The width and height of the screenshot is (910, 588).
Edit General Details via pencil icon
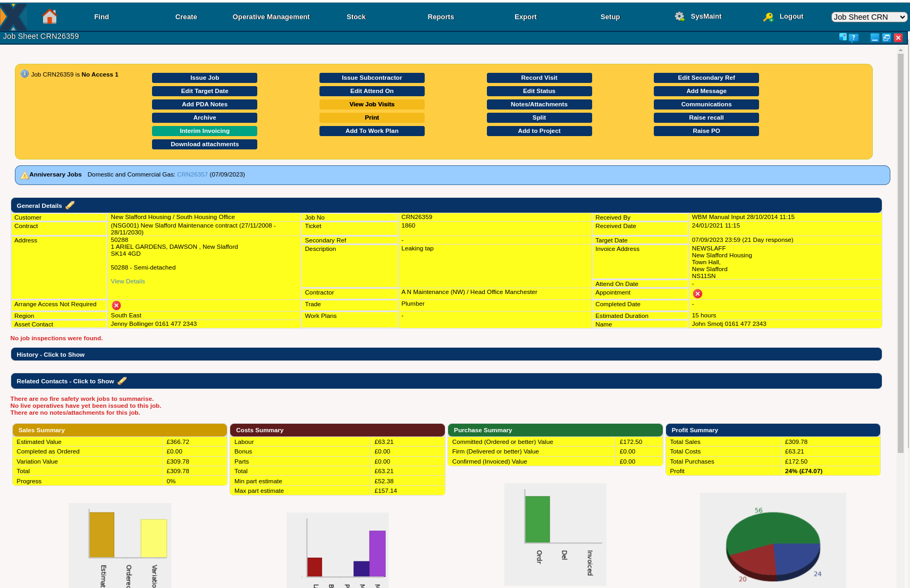[70, 205]
